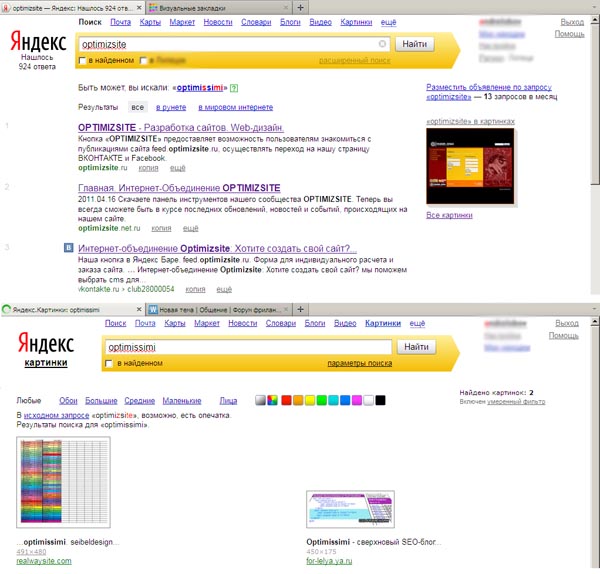Screen dimensions: 600x574
Task: Click the Яндекс logo on the Картинки page
Action: pyautogui.click(x=46, y=342)
